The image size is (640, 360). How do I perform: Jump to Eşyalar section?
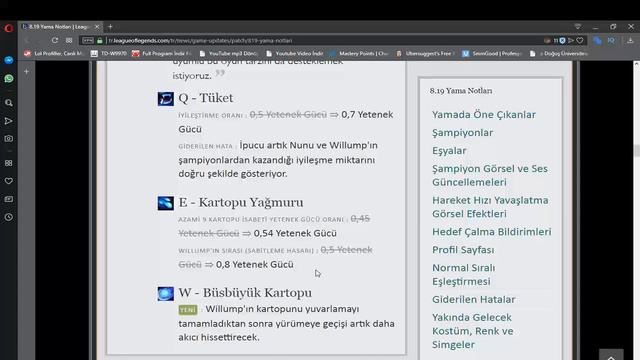pos(449,151)
